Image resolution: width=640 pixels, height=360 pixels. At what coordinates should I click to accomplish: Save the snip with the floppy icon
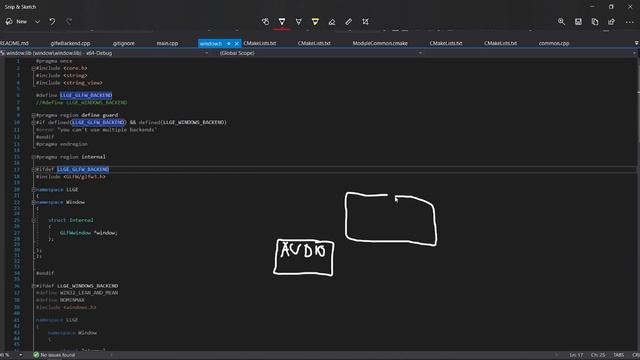coord(578,22)
